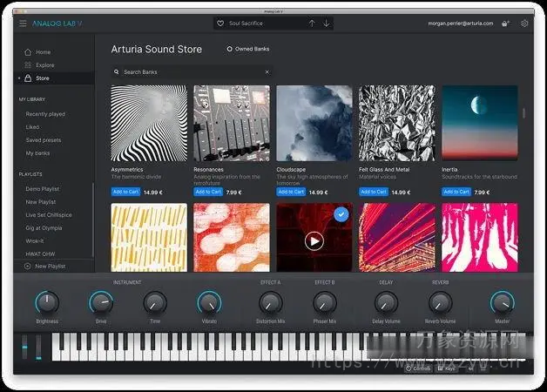Toggle the Controls panel button
Viewport: 547px width, 392px height.
418,368
